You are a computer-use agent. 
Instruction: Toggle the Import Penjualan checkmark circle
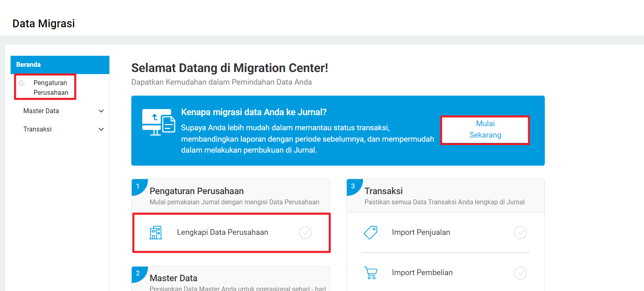point(520,232)
